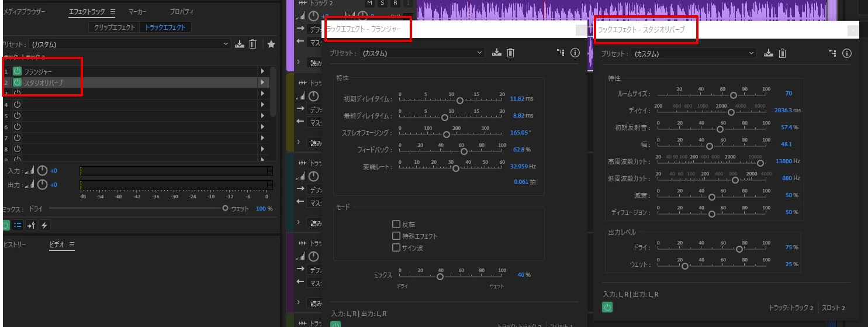Screen dimensions: 868x327
Task: Save Effects Rack preset icon
Action: click(239, 44)
